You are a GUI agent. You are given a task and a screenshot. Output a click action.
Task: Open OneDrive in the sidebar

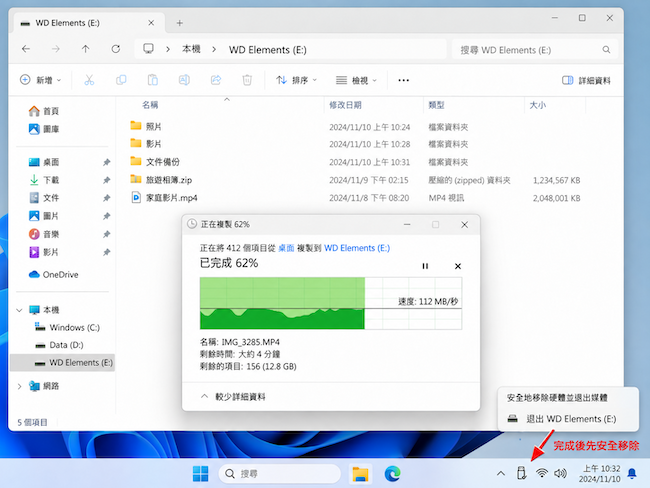click(53, 274)
